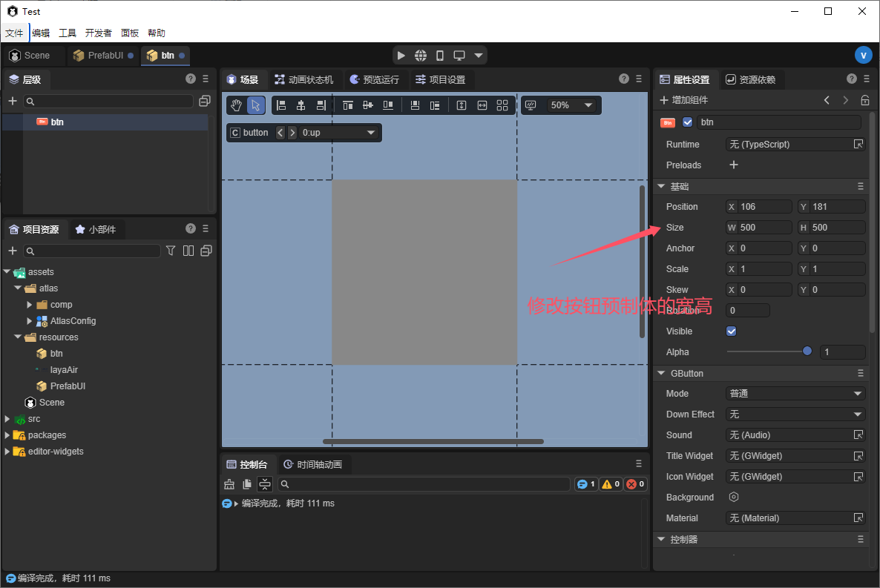This screenshot has height=588, width=880.
Task: Open the 工具 menu
Action: (68, 33)
